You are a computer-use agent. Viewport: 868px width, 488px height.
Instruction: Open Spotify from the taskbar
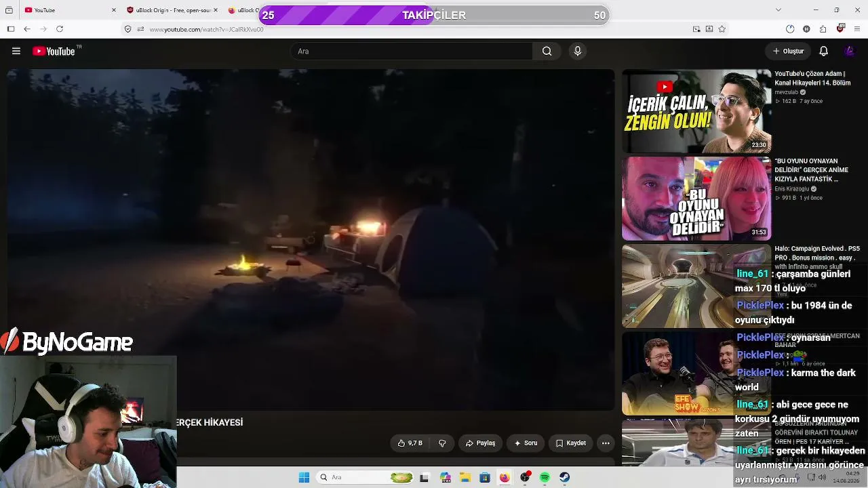coord(545,477)
